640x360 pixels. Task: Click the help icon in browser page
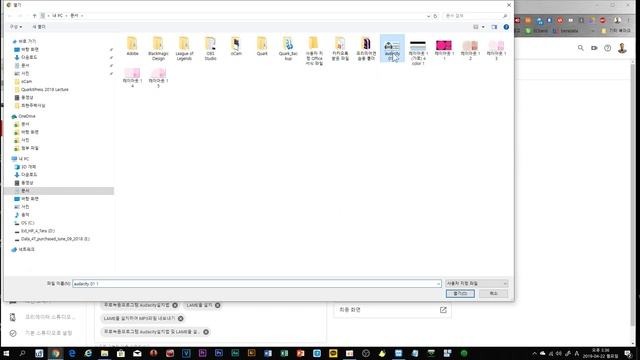pyautogui.click(x=607, y=48)
